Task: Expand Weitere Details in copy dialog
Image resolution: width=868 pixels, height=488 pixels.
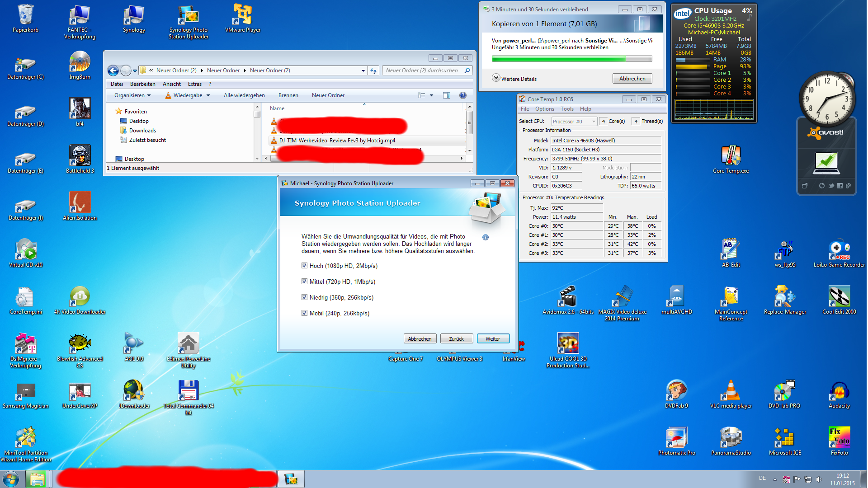Action: (x=496, y=78)
